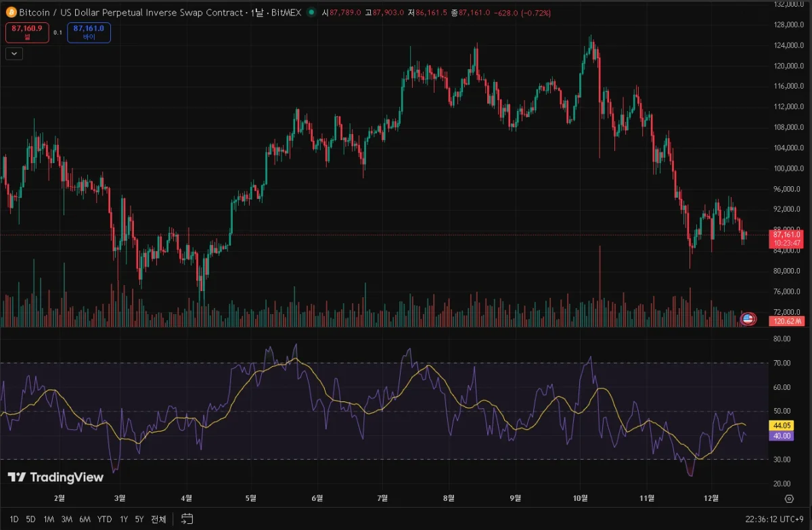This screenshot has width=812, height=530.
Task: Click the 12월 time axis label
Action: 711,498
